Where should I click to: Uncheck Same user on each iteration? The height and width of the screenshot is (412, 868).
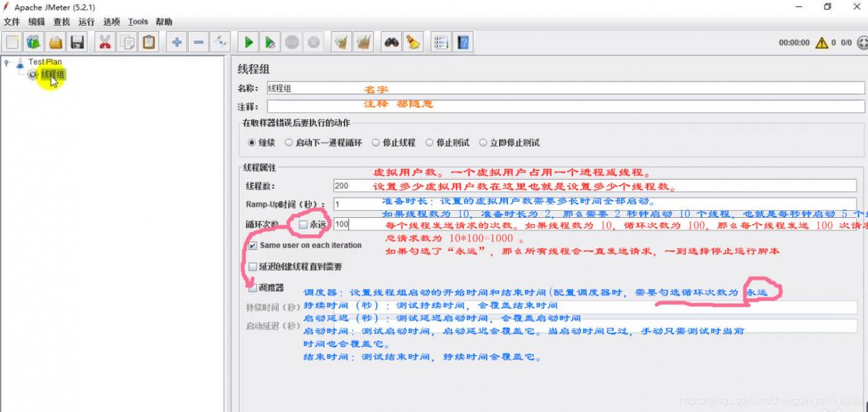point(253,246)
